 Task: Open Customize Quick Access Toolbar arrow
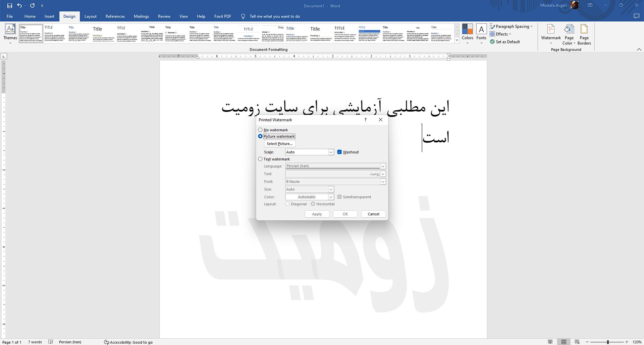coord(42,6)
